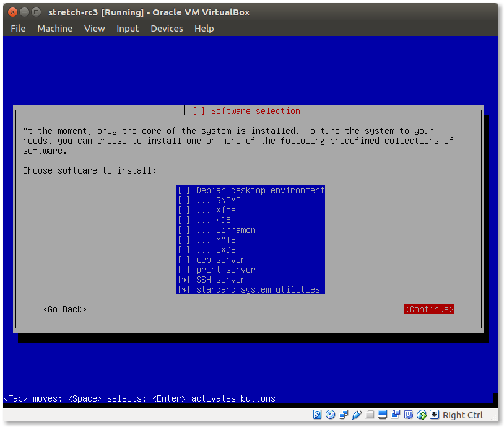This screenshot has height=427, width=504.
Task: Click the display settings indicator icon
Action: pyautogui.click(x=382, y=415)
